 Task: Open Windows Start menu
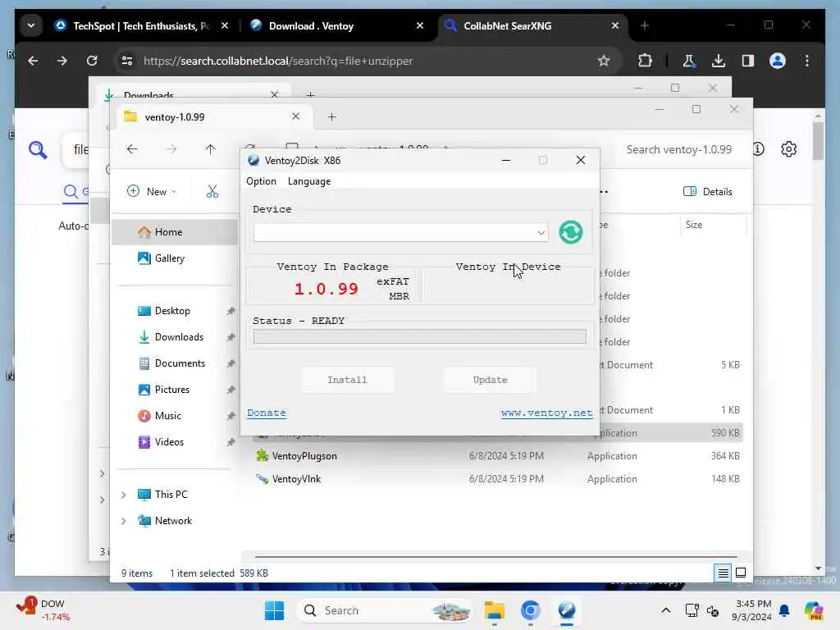pos(274,610)
